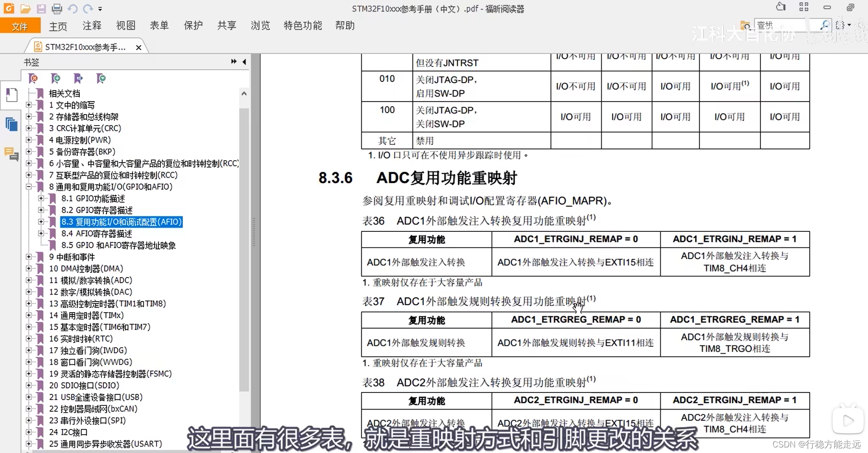Select bookmark 16 实时时钟(RTC)
Image resolution: width=868 pixels, height=453 pixels.
81,338
